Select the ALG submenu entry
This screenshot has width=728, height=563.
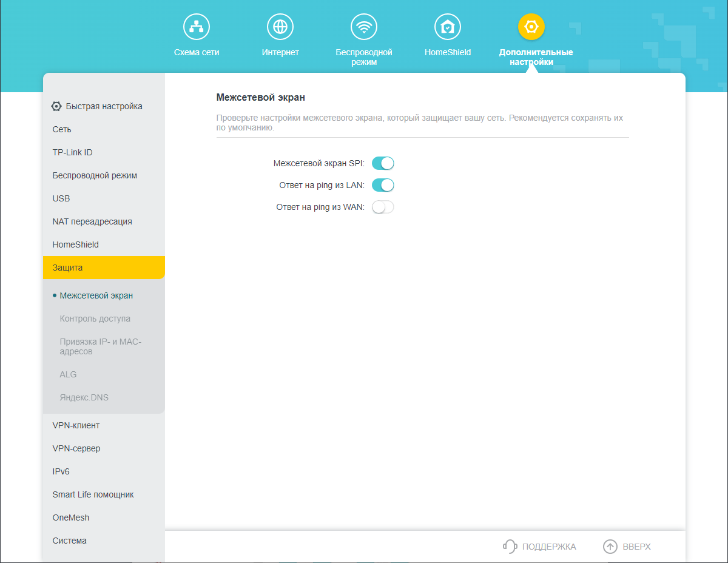[68, 374]
